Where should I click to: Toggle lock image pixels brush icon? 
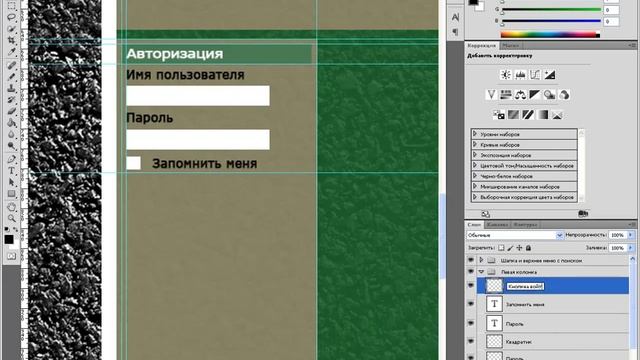(510, 248)
